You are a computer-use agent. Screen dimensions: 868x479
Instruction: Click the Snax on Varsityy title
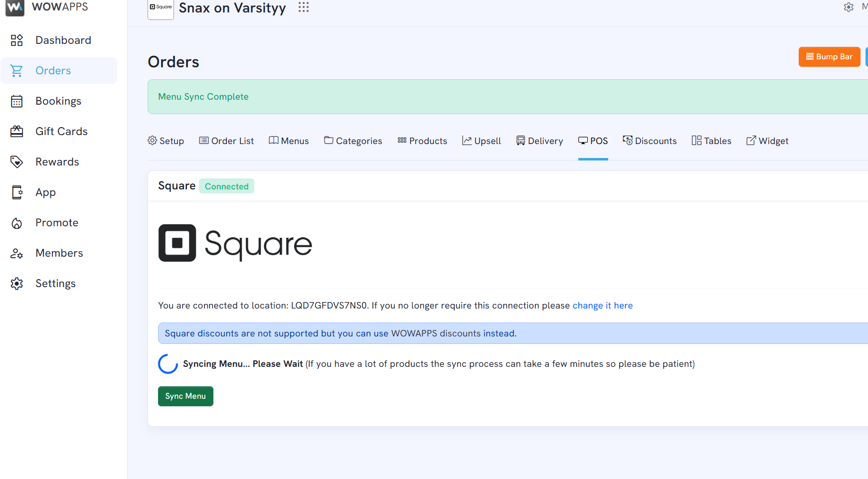(x=232, y=8)
